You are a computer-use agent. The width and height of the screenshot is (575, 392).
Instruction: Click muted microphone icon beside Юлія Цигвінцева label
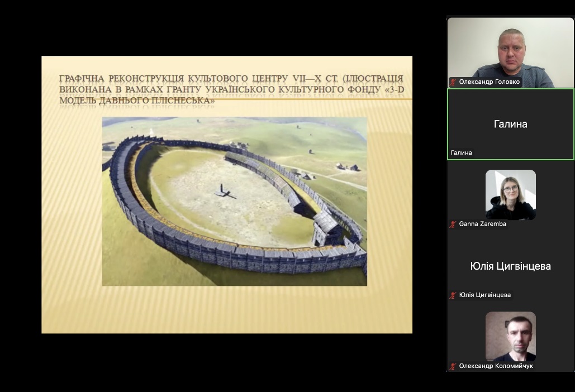click(x=453, y=295)
